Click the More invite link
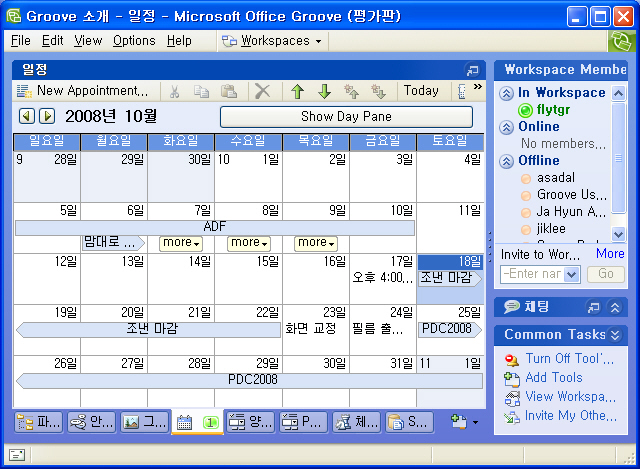 [610, 254]
